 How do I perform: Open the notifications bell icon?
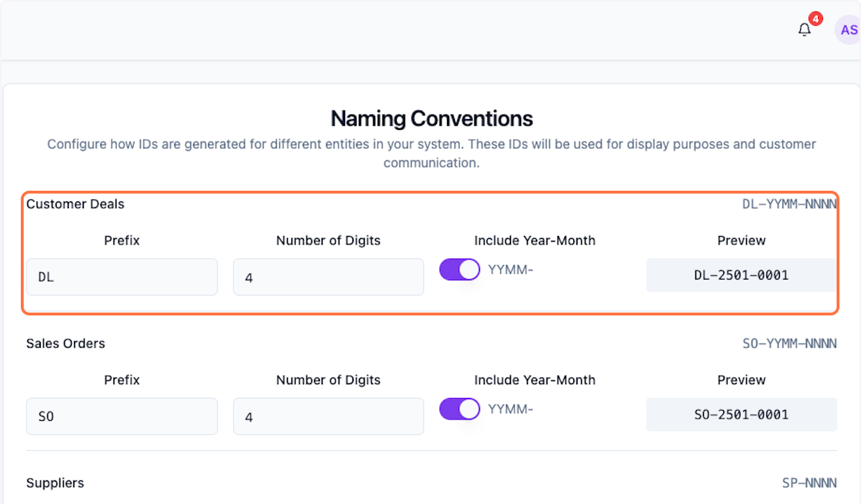[804, 30]
